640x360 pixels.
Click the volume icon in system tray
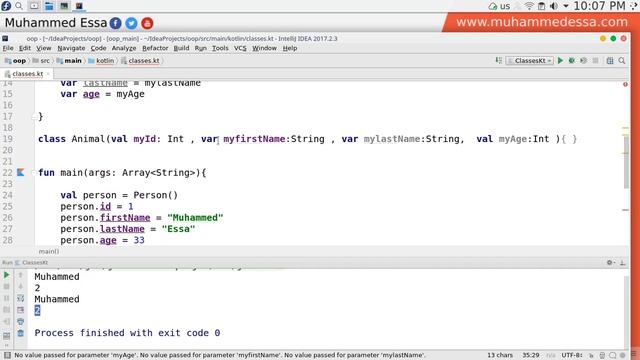554,6
